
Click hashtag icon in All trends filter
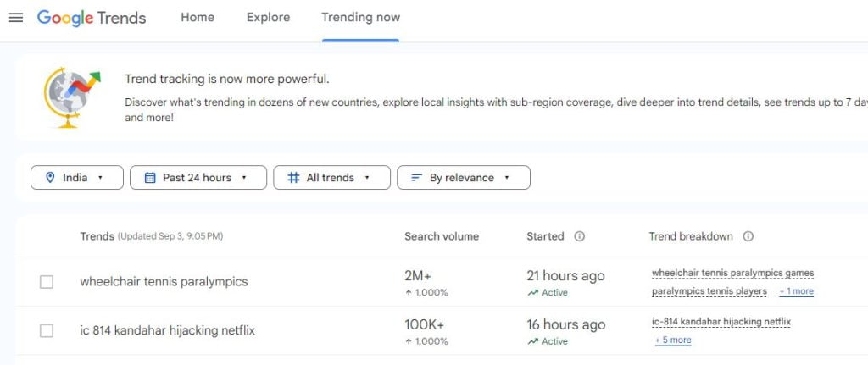293,178
